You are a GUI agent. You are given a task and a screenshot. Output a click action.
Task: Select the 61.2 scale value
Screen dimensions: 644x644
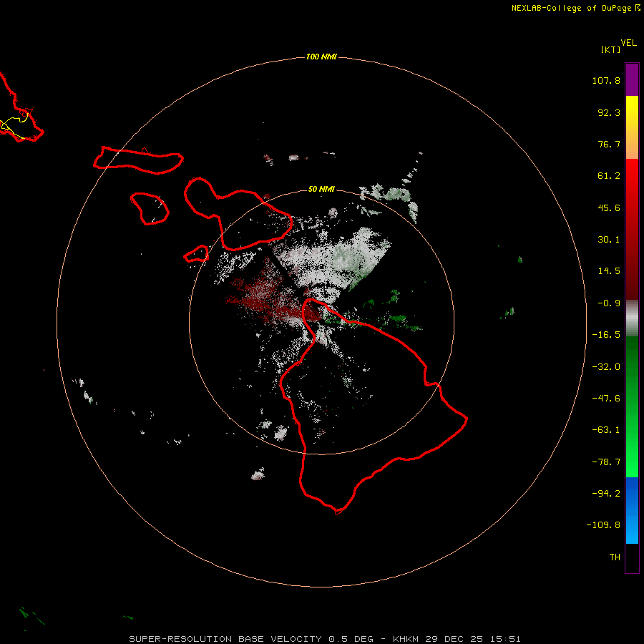tap(609, 176)
